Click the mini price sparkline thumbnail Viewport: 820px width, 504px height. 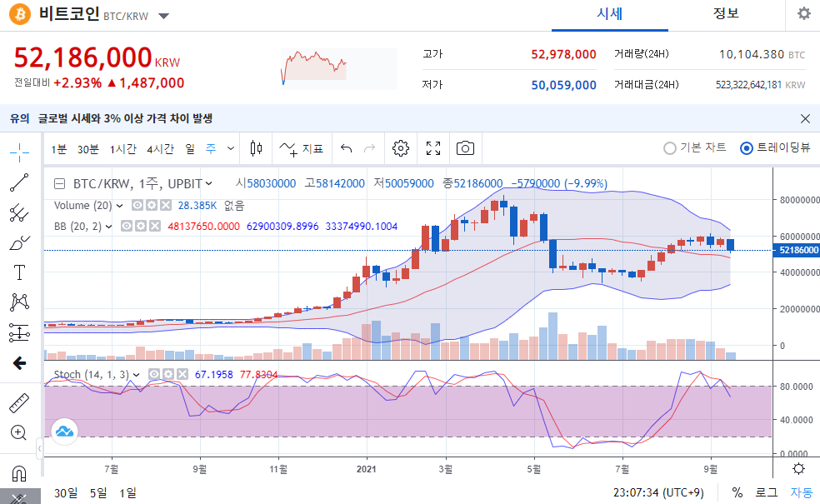click(339, 68)
